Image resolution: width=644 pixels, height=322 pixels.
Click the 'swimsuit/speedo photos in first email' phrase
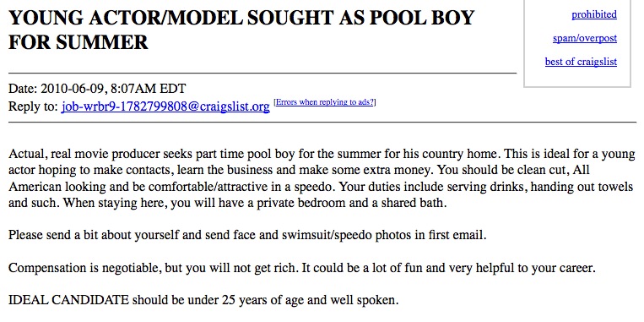pyautogui.click(x=383, y=236)
